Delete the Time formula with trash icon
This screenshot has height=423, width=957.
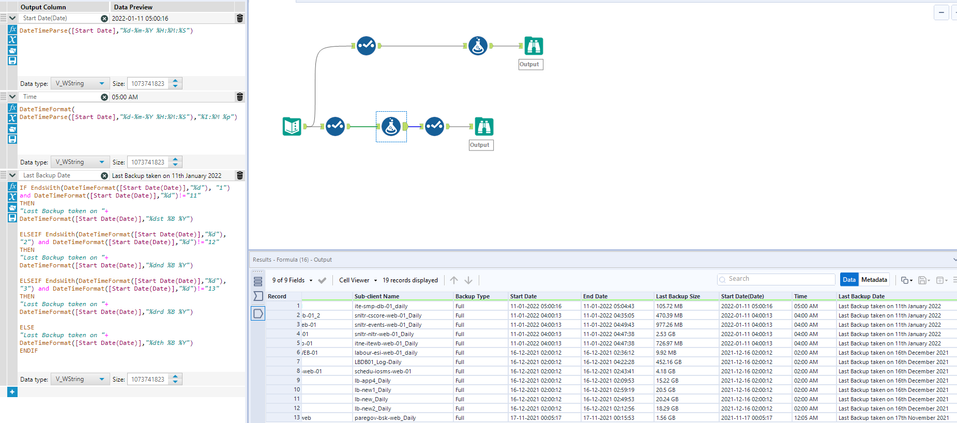(x=240, y=97)
